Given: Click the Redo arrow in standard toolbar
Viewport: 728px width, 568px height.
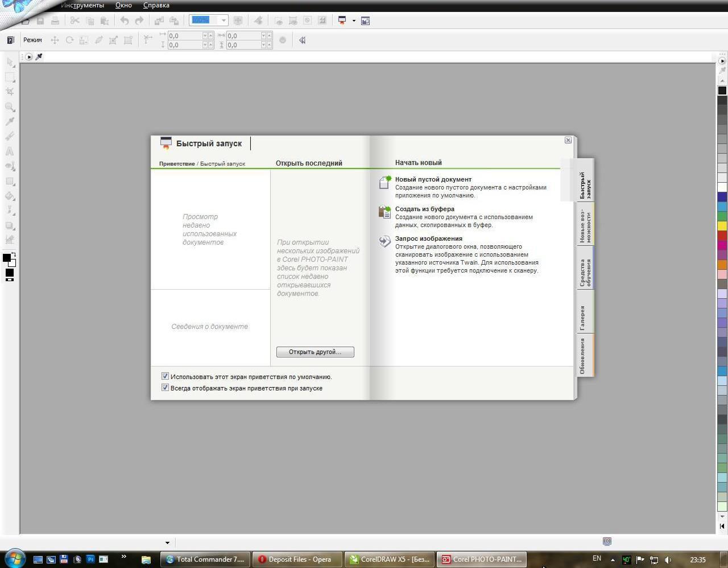Looking at the screenshot, I should [x=139, y=20].
